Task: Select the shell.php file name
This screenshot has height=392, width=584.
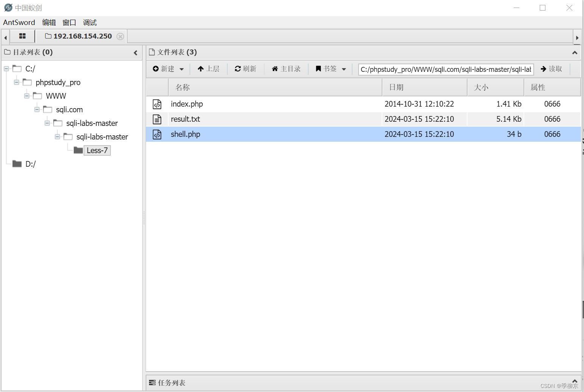Action: point(185,134)
